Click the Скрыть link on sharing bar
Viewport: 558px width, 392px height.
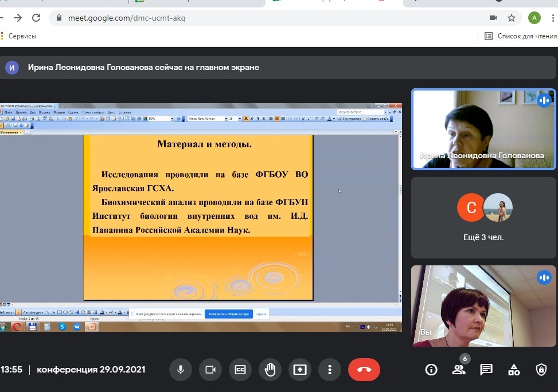click(x=261, y=314)
